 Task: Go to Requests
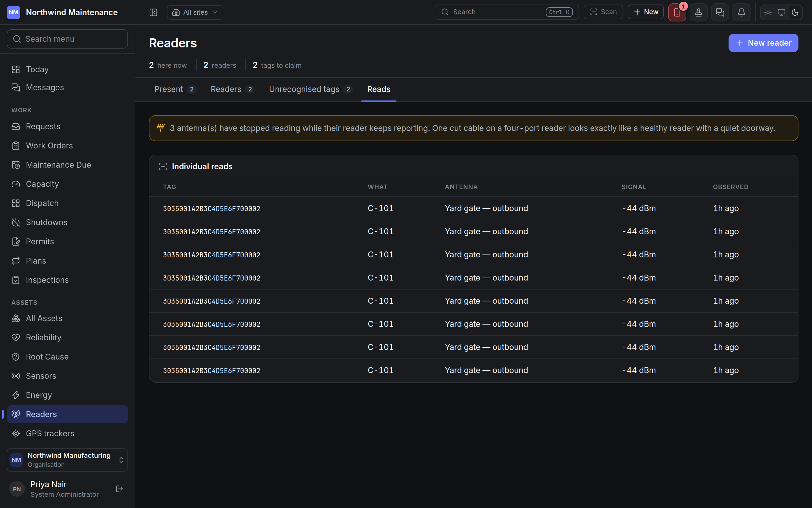tap(67, 126)
